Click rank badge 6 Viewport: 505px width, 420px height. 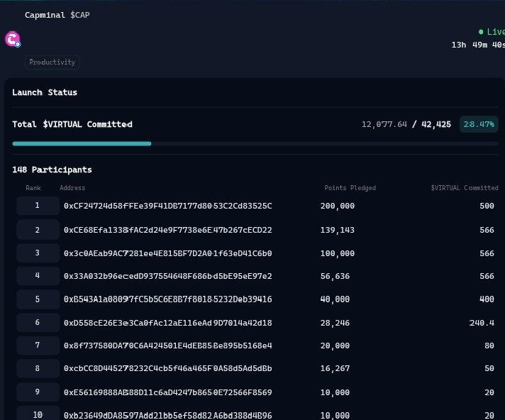pos(38,322)
